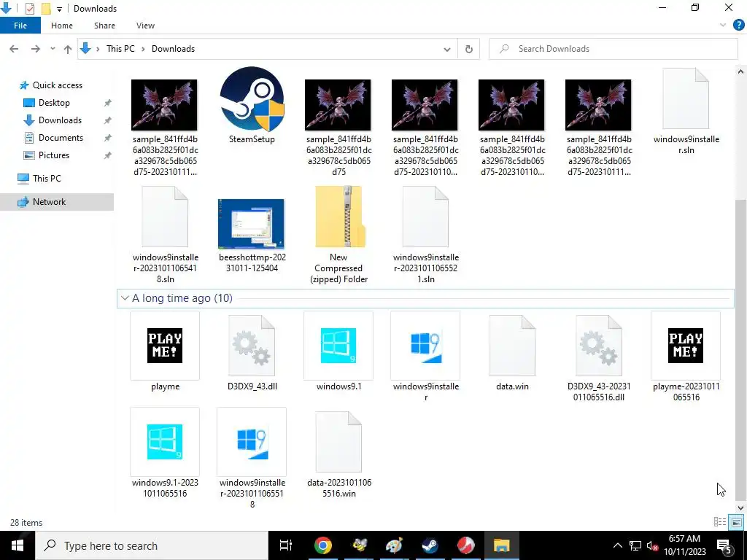
Task: Launch Google Chrome from the taskbar
Action: 322,545
